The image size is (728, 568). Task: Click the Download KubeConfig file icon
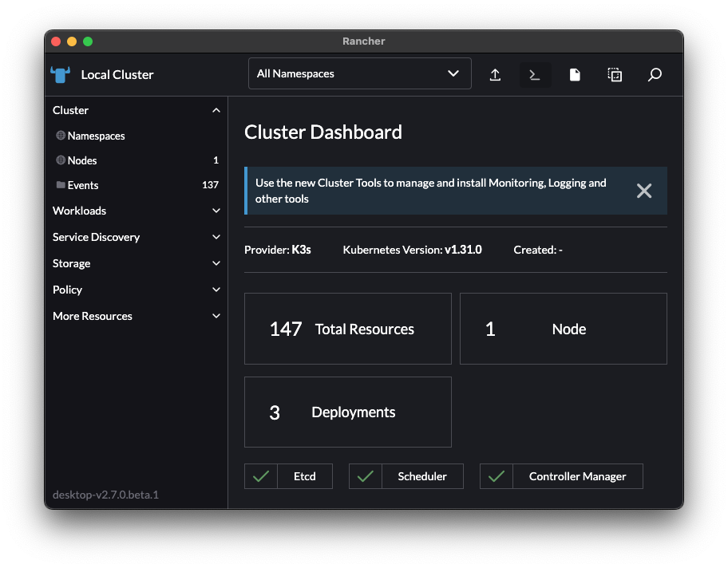tap(575, 74)
